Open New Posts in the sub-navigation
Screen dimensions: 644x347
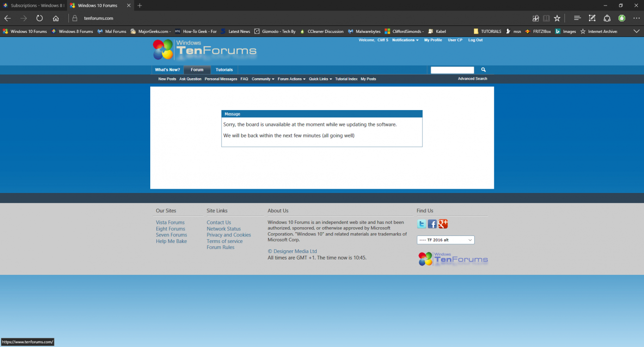167,79
